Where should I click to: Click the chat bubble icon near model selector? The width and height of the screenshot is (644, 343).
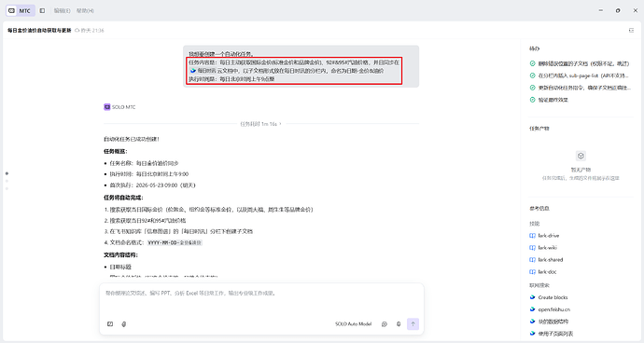click(385, 324)
